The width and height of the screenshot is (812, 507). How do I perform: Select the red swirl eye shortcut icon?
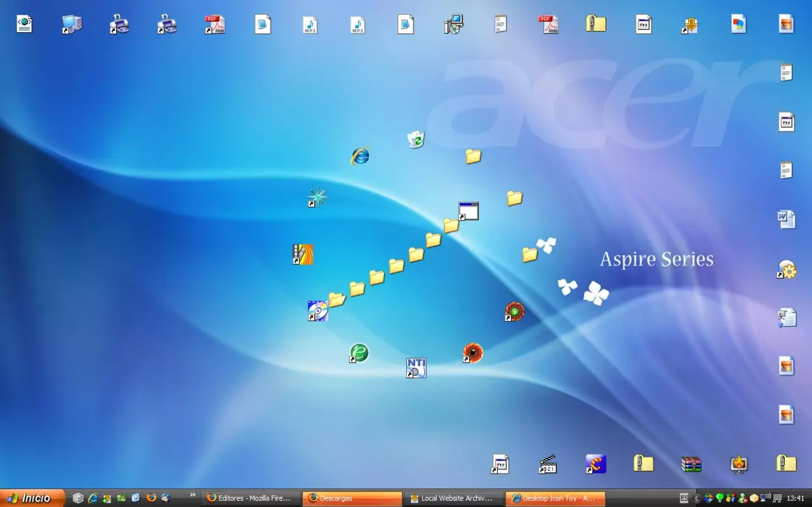(x=473, y=353)
